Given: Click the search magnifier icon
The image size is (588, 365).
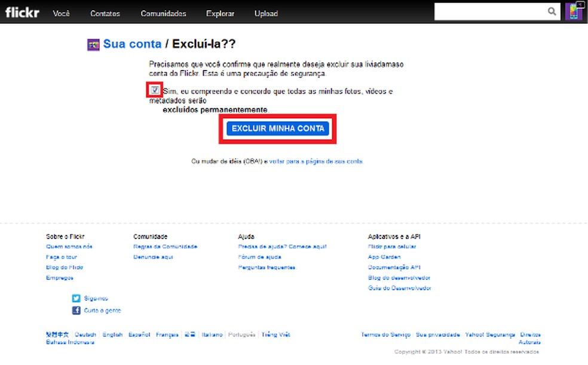Looking at the screenshot, I should pyautogui.click(x=551, y=11).
